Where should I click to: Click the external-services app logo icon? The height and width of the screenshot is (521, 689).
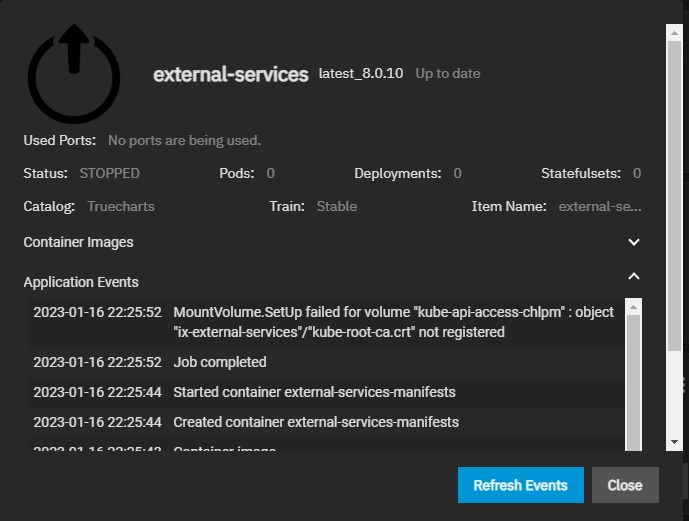73,73
